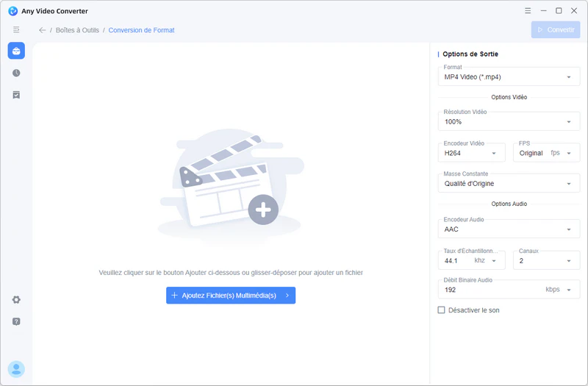Open the hamburger menu in title bar
The height and width of the screenshot is (386, 588).
pos(528,11)
